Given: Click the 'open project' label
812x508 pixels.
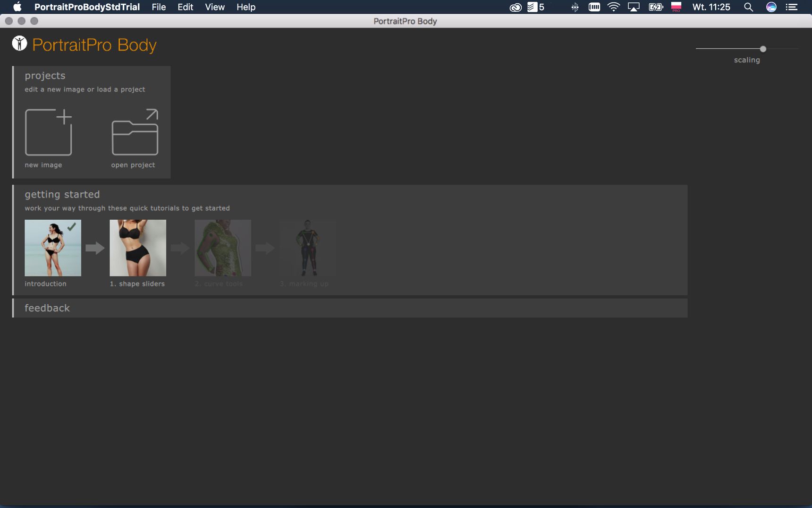Looking at the screenshot, I should click(133, 165).
